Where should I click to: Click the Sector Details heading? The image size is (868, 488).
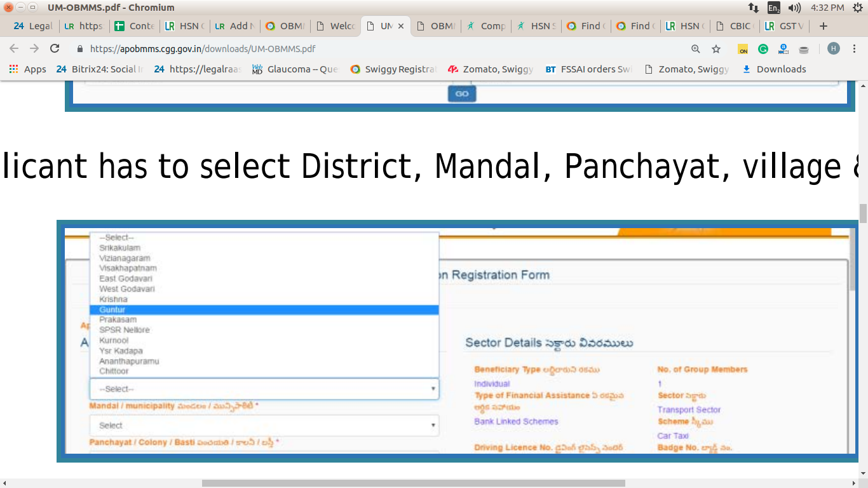pyautogui.click(x=549, y=343)
